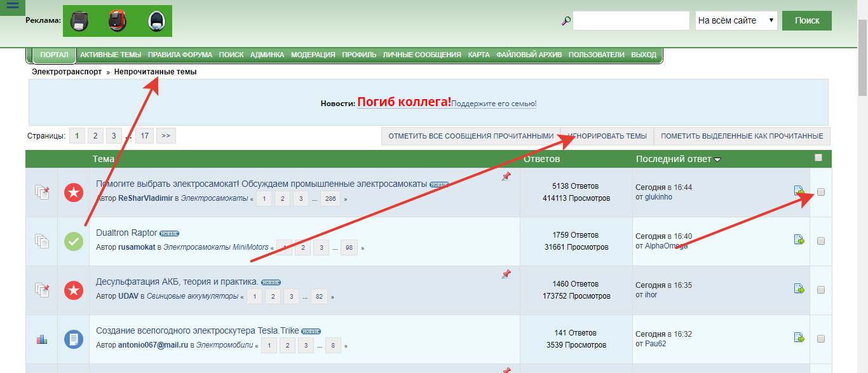The width and height of the screenshot is (868, 373).
Task: Tick checkbox for Dualtron Raptor topic
Action: 821,241
